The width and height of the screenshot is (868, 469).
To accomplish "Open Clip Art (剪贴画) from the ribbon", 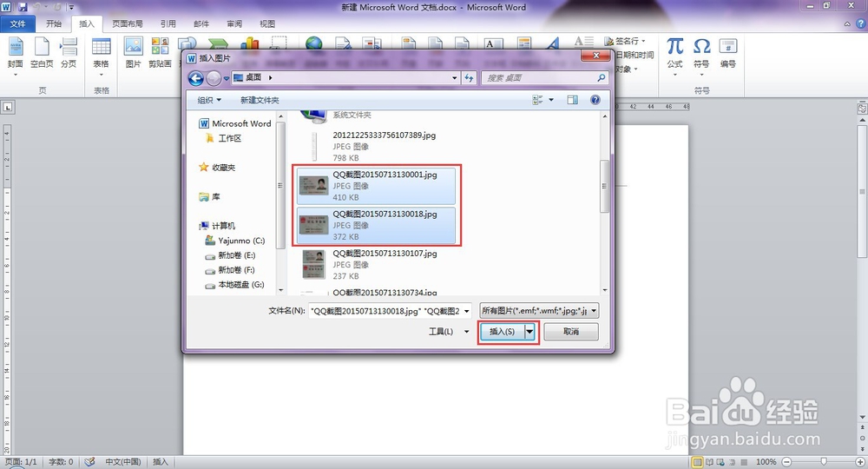I will click(160, 54).
